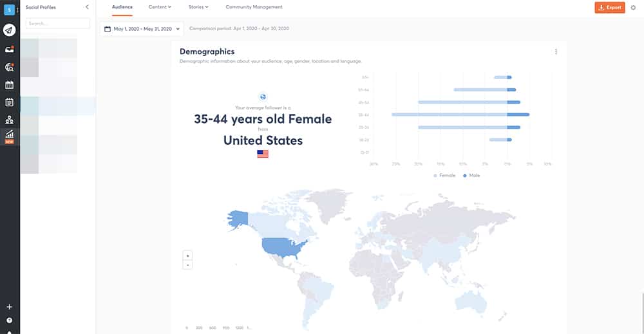Open the compose paper-plane icon
The image size is (644, 334).
click(x=10, y=30)
